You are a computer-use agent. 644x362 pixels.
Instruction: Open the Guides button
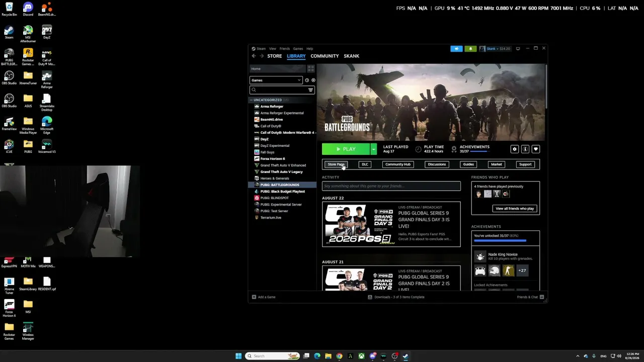(468, 164)
